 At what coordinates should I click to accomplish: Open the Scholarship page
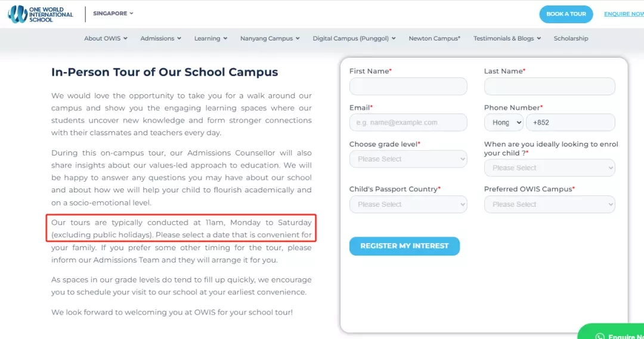[571, 38]
